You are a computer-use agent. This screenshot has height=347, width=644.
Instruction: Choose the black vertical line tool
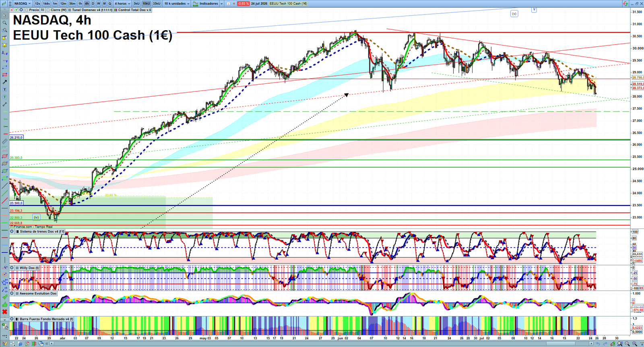pos(5,260)
